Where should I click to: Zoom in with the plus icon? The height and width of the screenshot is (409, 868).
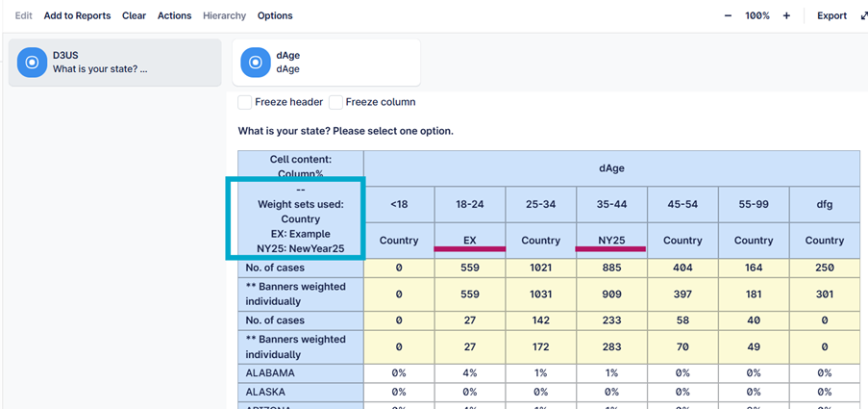click(786, 16)
